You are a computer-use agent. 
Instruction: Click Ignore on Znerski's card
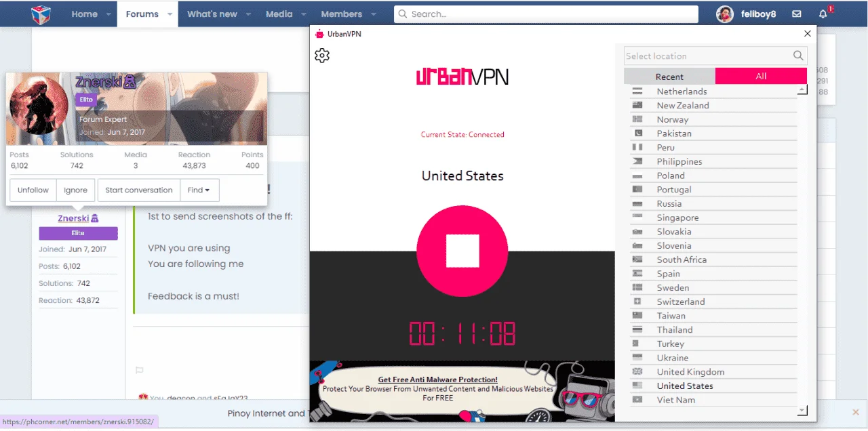pyautogui.click(x=76, y=190)
